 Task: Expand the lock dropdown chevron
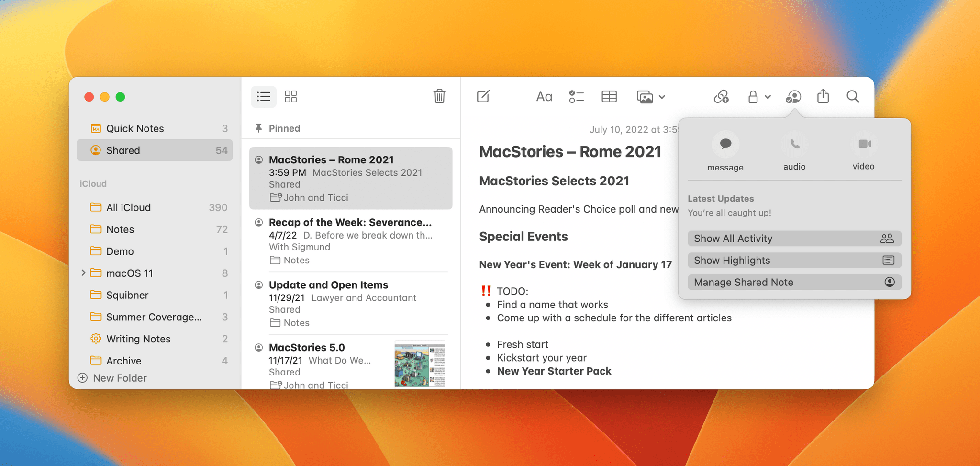[768, 97]
